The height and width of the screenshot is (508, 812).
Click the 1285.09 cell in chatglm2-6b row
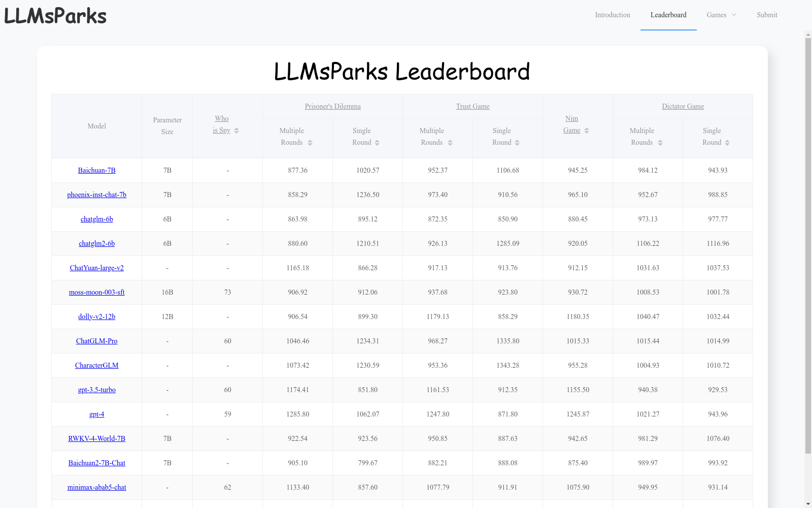(x=508, y=243)
